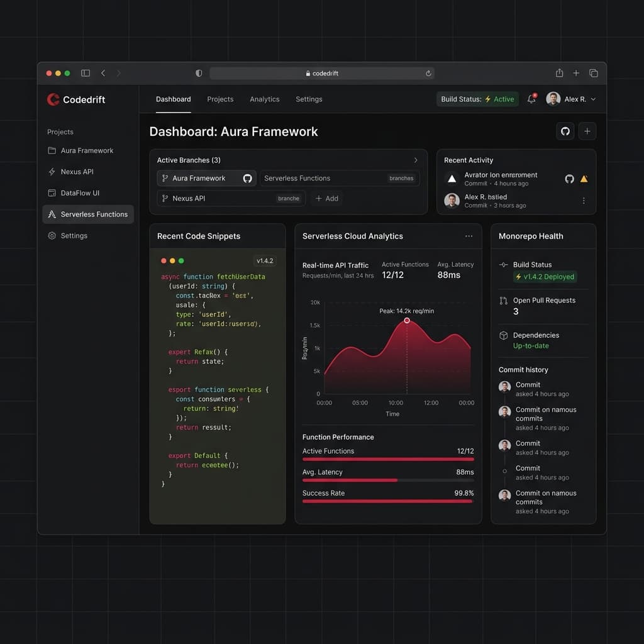Click the warning triangle icon in Recent Activity
644x644 pixels.
[x=584, y=179]
